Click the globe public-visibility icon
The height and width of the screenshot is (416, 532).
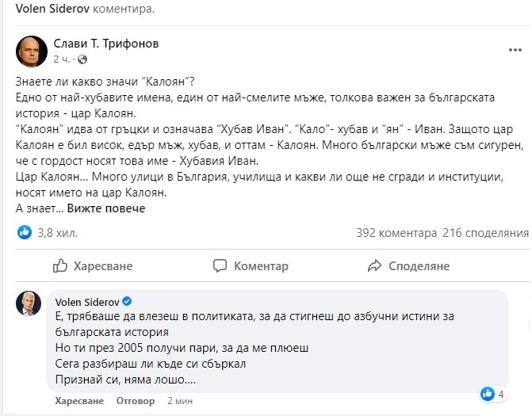coord(82,59)
